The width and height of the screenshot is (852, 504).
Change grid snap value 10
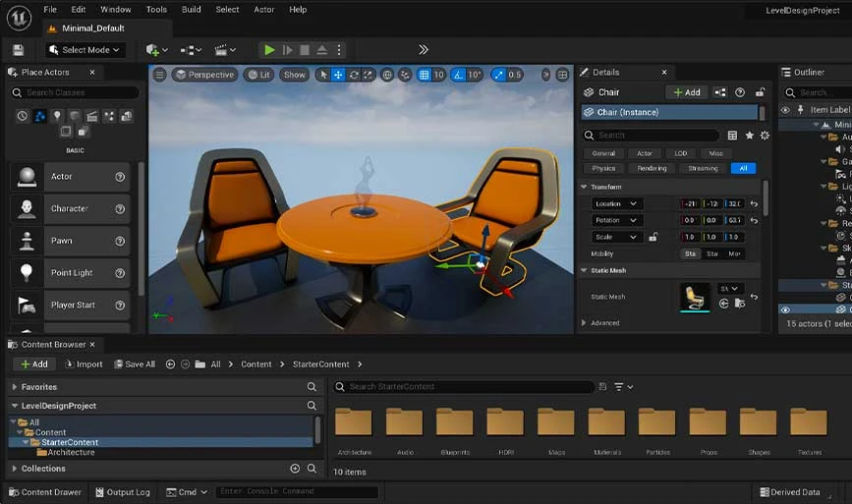(x=438, y=75)
